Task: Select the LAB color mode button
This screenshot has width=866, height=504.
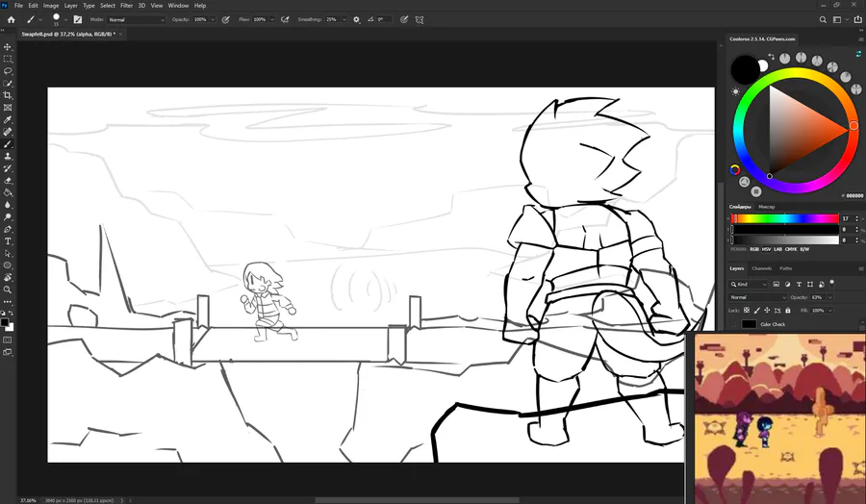Action: pos(777,249)
